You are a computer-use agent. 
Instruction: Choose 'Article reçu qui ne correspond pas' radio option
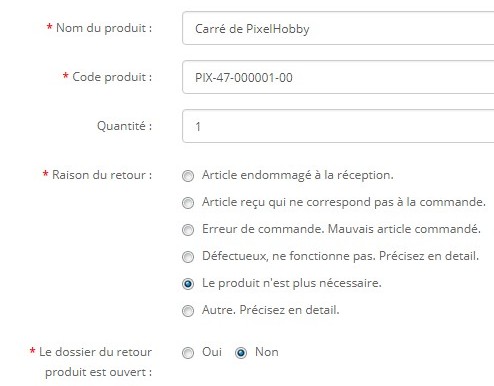[x=188, y=203]
